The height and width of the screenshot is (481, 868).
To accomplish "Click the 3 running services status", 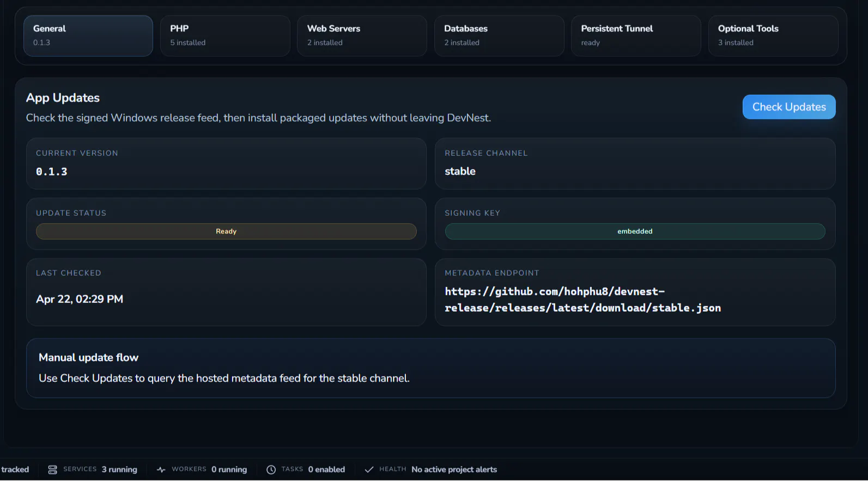I will point(119,470).
